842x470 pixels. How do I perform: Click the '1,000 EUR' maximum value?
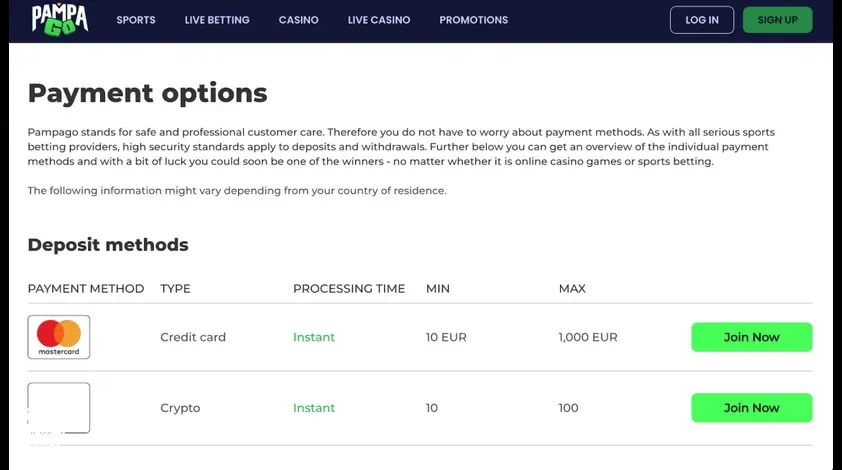click(x=588, y=337)
